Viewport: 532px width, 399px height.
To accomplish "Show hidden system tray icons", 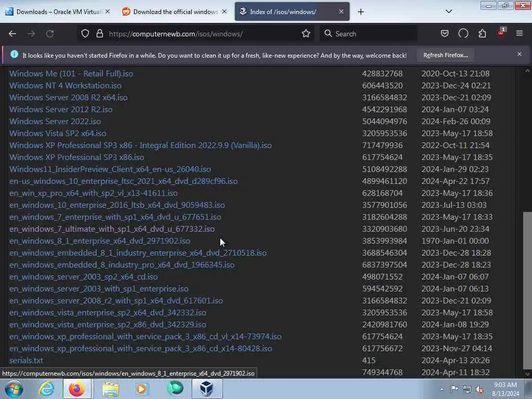I will (x=442, y=390).
